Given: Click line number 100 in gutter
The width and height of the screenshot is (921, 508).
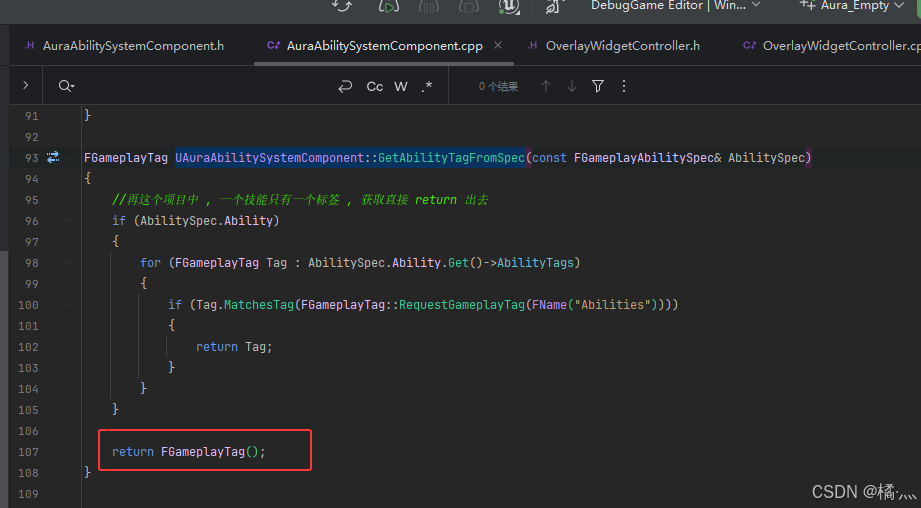Looking at the screenshot, I should (28, 305).
